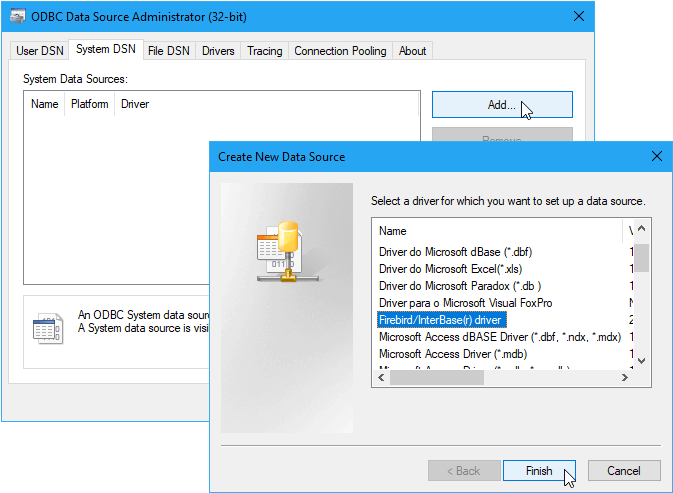The height and width of the screenshot is (493, 673).
Task: Close the Create New Data Source dialog
Action: point(656,157)
